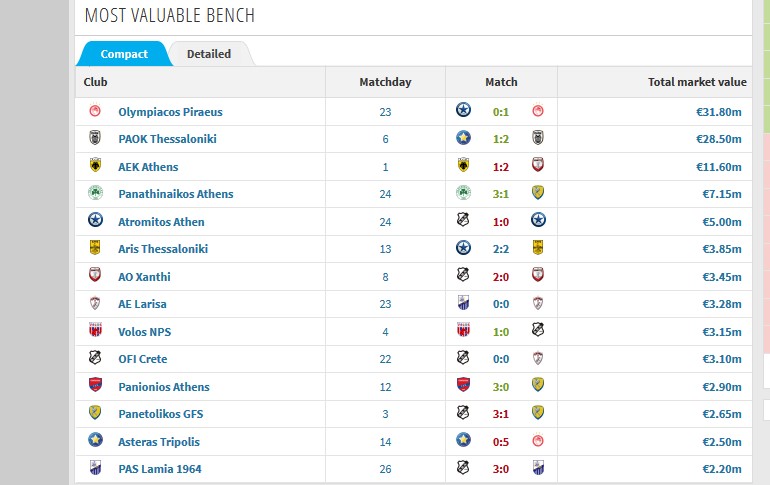This screenshot has height=485, width=770.
Task: Open the 0:5 match result for Asteras Tripolis
Action: point(501,442)
